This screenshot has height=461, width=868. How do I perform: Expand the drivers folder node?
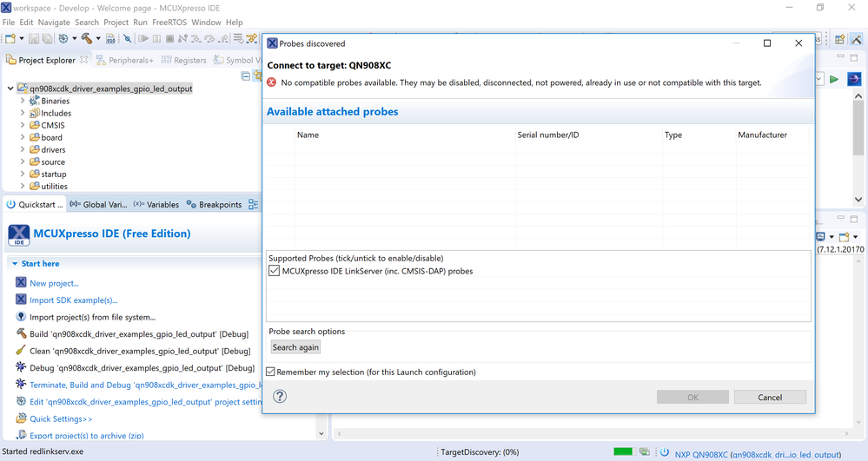[x=23, y=149]
